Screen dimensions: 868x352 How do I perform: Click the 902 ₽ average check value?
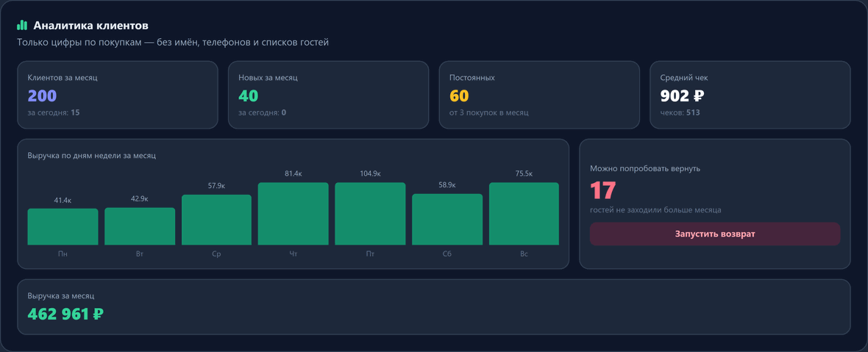[x=682, y=96]
